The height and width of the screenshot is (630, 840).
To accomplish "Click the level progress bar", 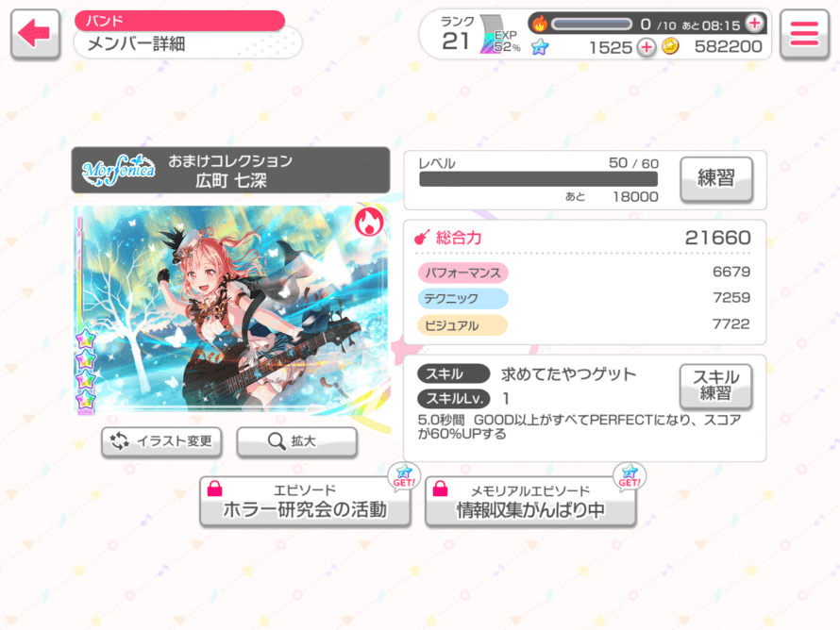I will 538,179.
